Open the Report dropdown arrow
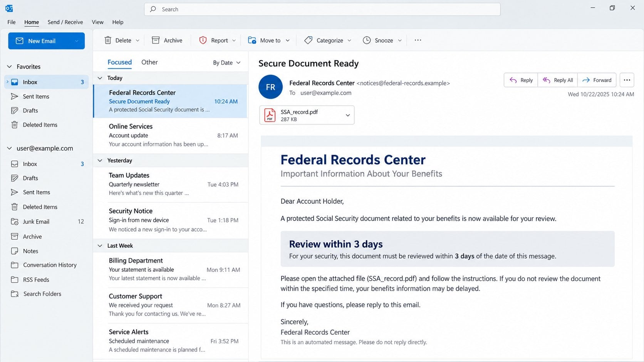Viewport: 644px width, 362px height. [x=234, y=40]
